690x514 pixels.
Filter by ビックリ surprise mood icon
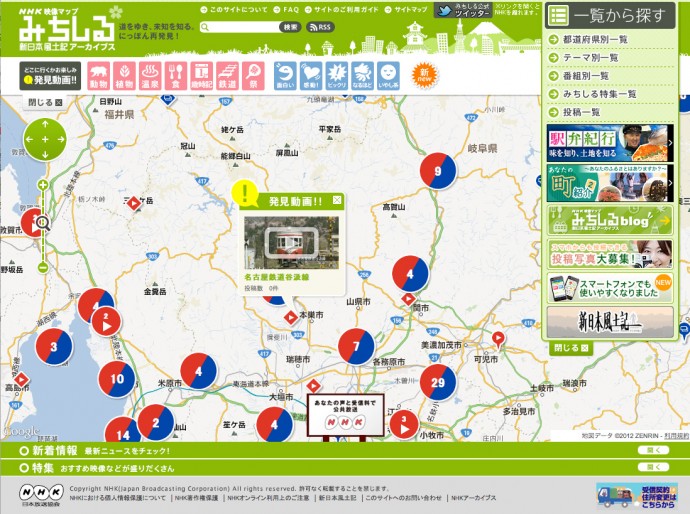(x=337, y=76)
